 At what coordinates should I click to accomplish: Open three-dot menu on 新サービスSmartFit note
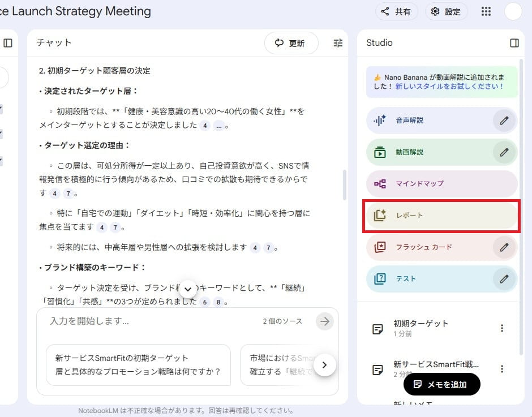(x=502, y=369)
